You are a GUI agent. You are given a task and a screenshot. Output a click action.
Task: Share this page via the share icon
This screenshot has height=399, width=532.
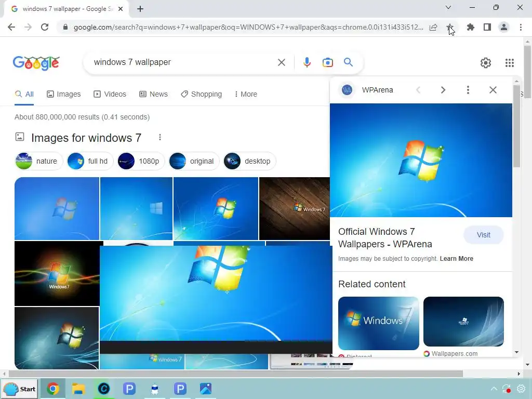click(433, 27)
